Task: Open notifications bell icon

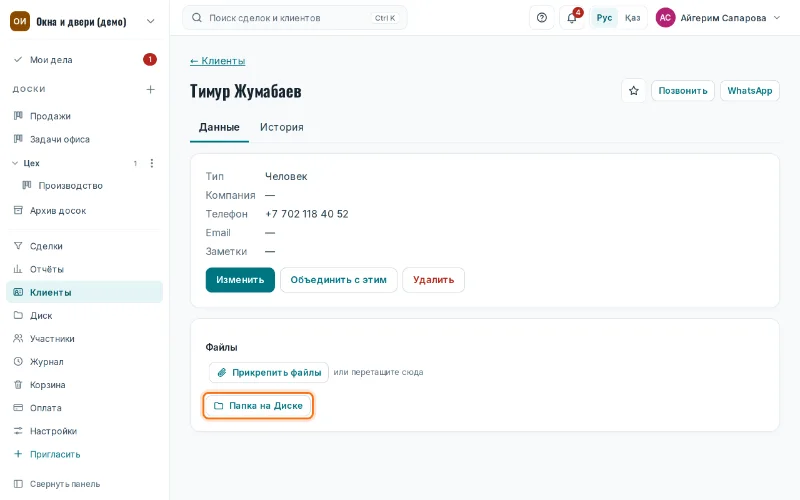Action: (572, 18)
